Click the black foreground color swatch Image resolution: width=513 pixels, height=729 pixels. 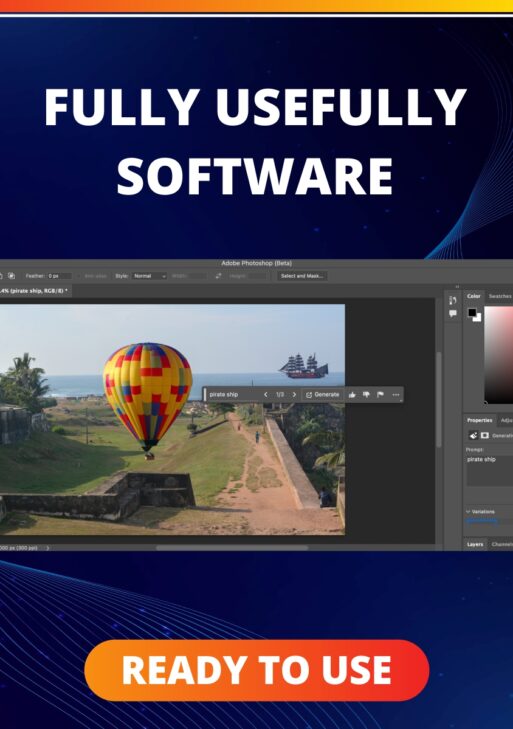pos(472,312)
